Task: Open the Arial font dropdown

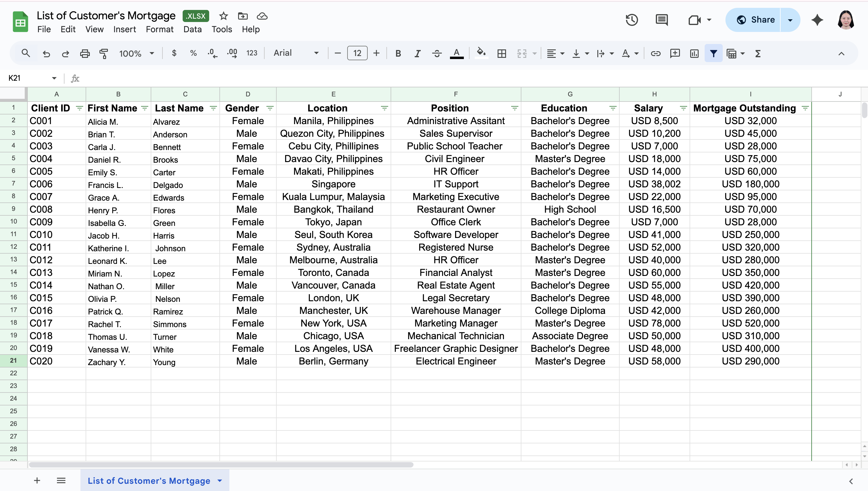Action: coord(296,53)
